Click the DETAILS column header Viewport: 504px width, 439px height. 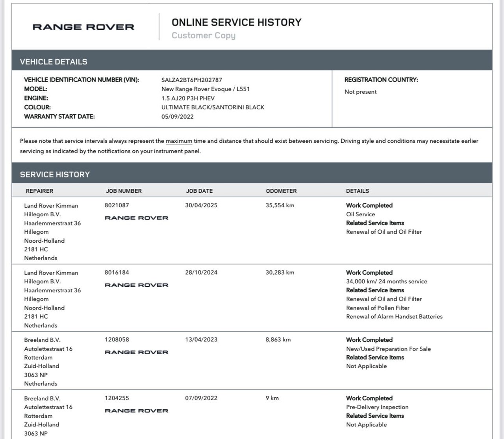pos(358,191)
